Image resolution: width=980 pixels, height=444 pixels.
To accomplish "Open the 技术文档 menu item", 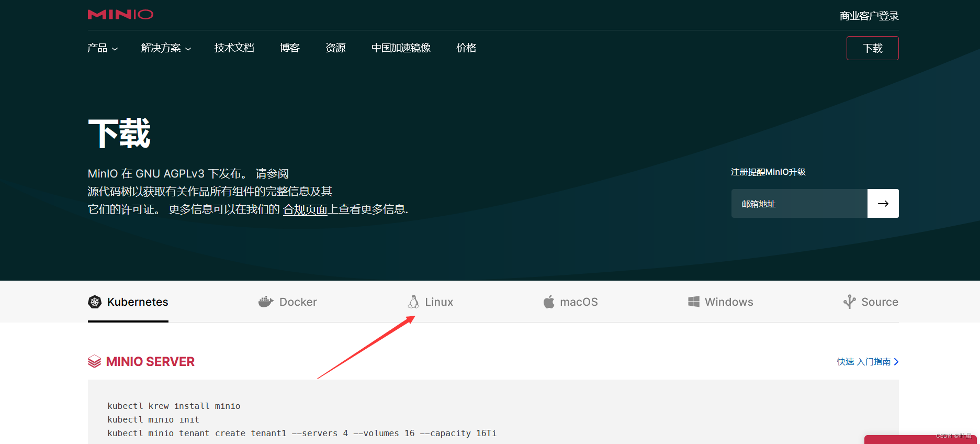I will (234, 48).
